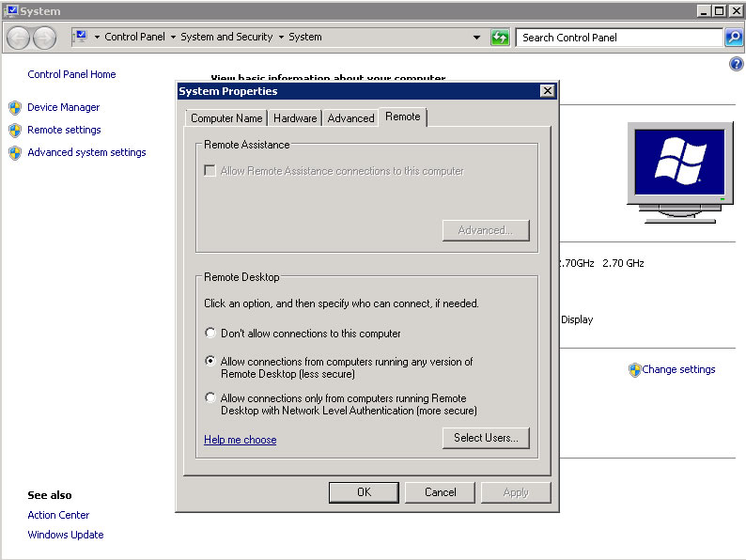This screenshot has height=560, width=746.
Task: Minimize the System window
Action: (x=704, y=11)
